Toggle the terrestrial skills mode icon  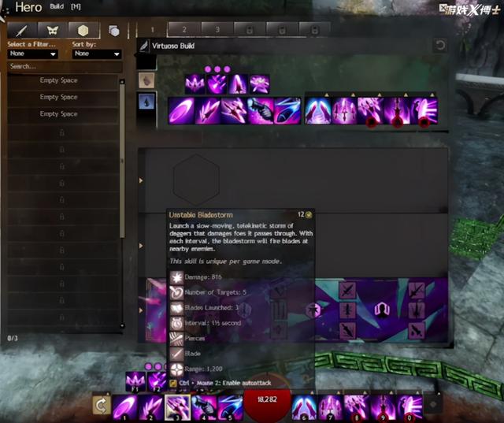click(146, 80)
